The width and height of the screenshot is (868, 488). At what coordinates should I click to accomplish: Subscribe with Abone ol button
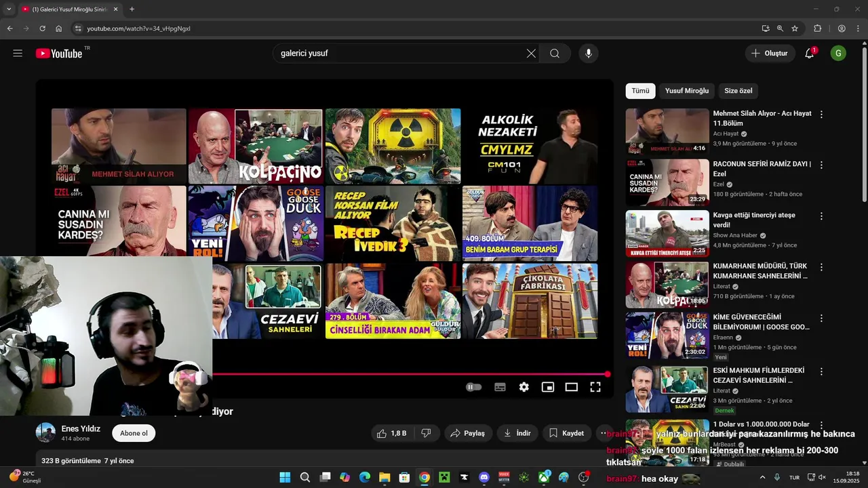134,433
